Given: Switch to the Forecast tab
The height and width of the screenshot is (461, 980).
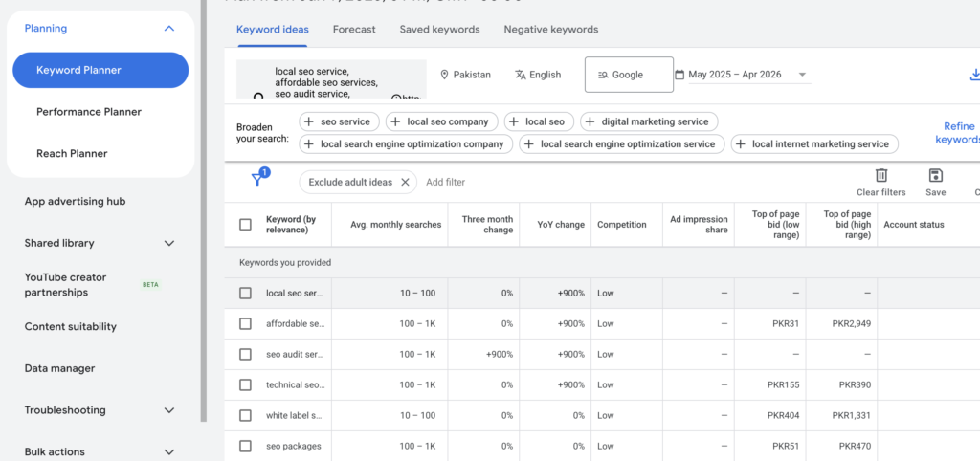Looking at the screenshot, I should [x=354, y=30].
